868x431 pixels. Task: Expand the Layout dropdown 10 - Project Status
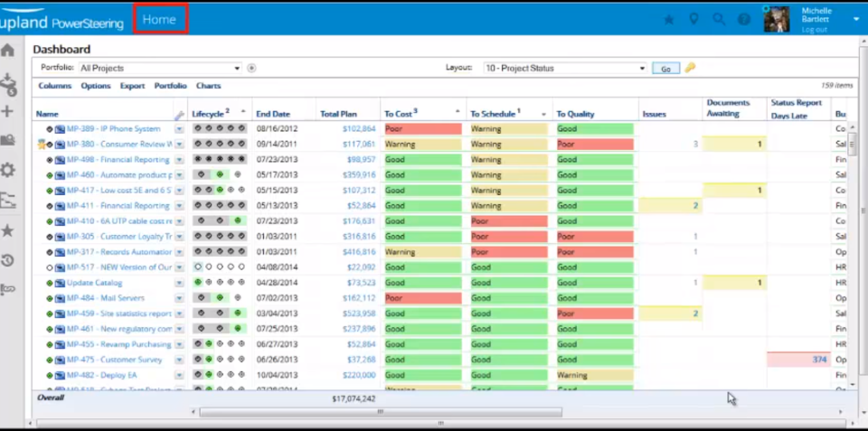[x=564, y=68]
